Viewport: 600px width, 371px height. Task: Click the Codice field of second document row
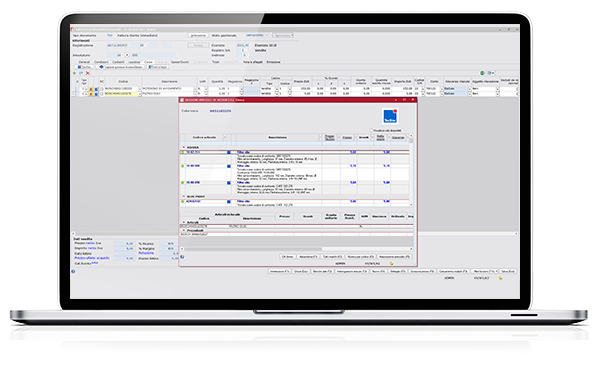[121, 94]
